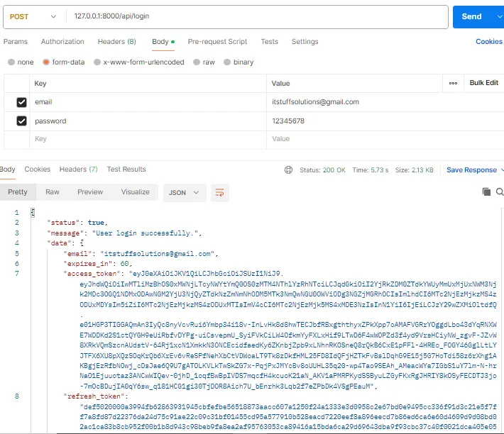Screen dimensions: 504x434
Task: Click the empty Key placeholder field
Action: pos(148,139)
